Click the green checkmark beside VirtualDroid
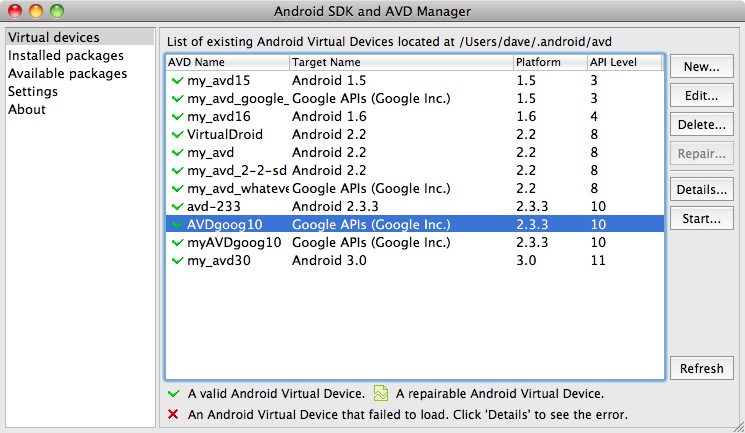 177,135
